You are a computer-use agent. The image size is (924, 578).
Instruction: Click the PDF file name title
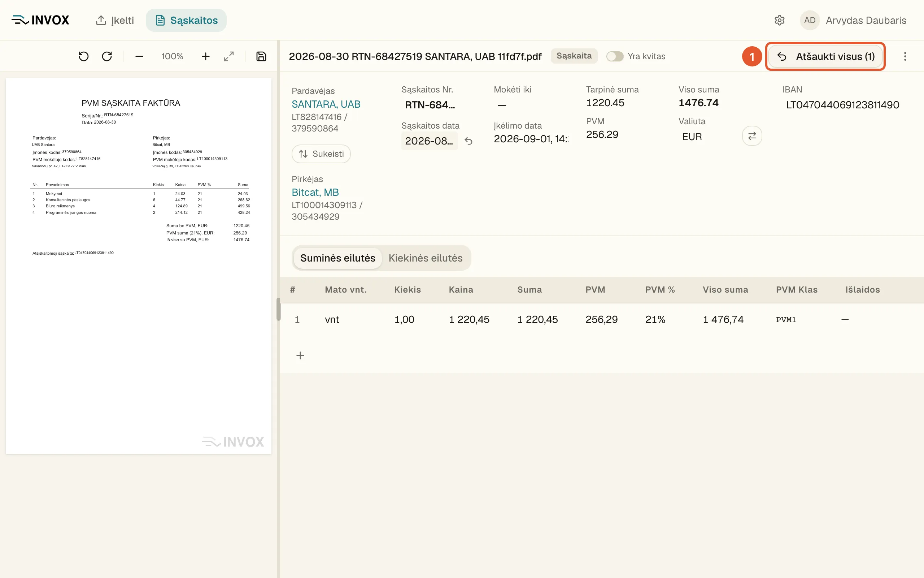pos(415,57)
